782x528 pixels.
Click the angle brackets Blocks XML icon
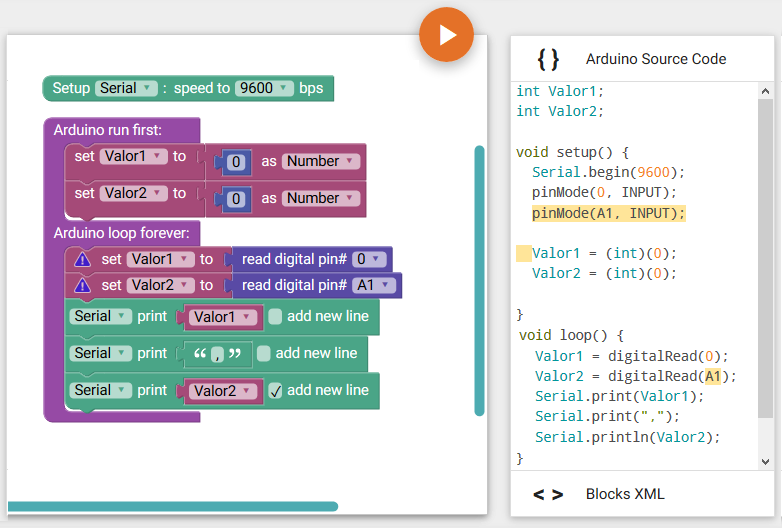pyautogui.click(x=548, y=495)
